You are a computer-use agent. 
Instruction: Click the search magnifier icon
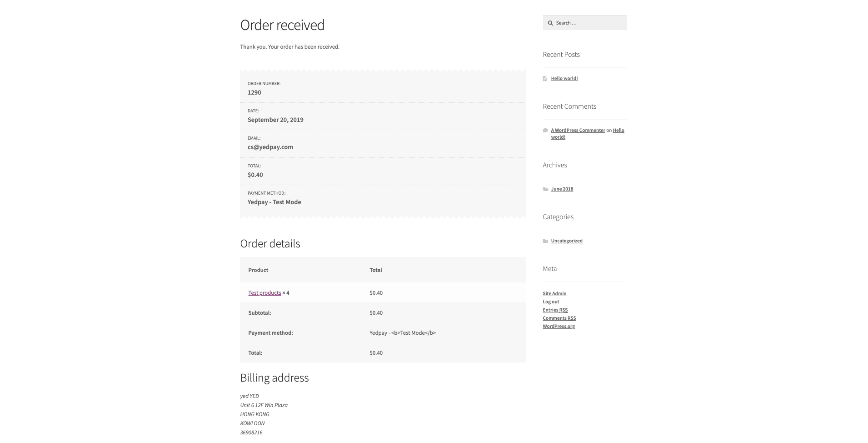coord(550,23)
